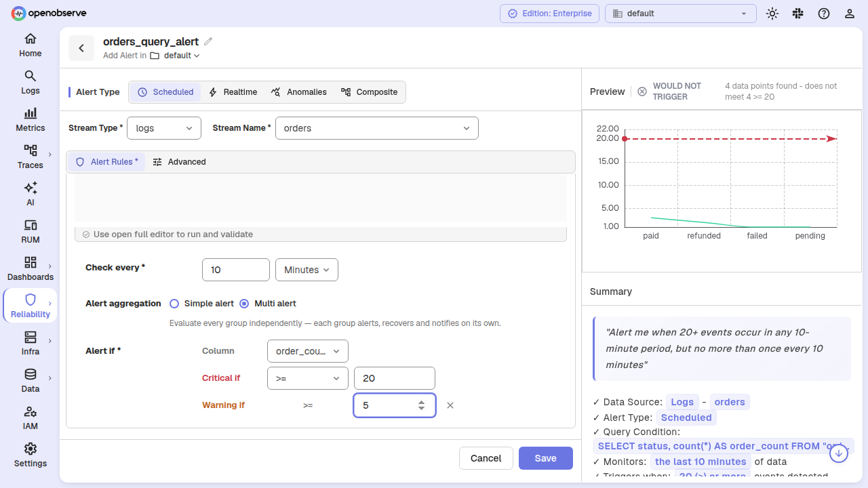Open the Stream Type dropdown
Screen dimensions: 868x488
164,128
